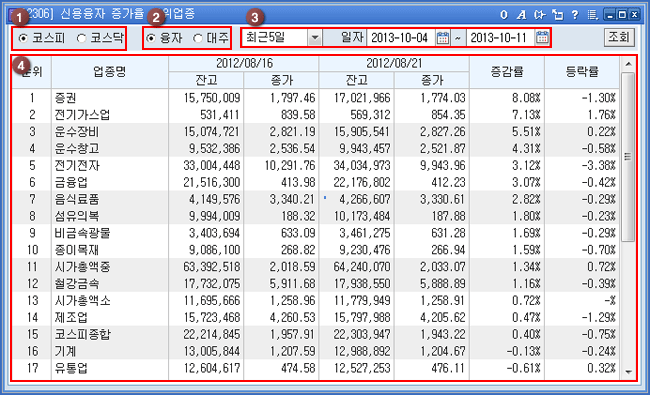Click the pin window icon in title bar
The image size is (650, 395).
(539, 15)
